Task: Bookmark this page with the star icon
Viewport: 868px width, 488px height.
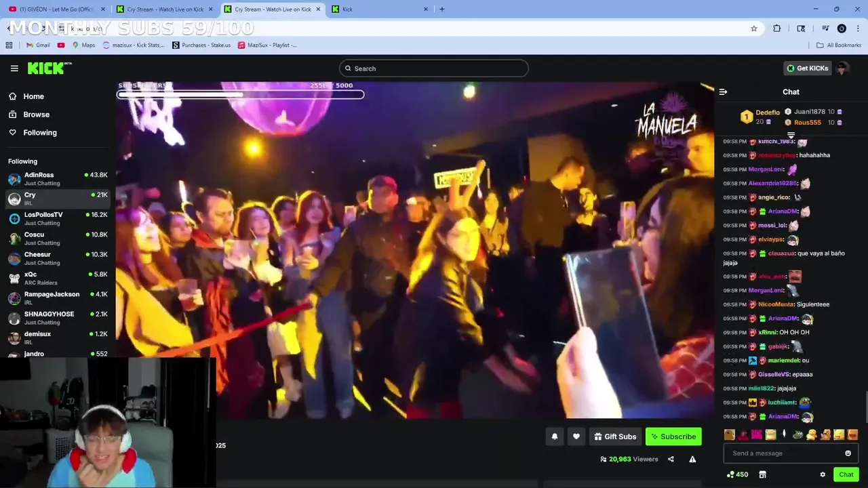Action: coord(753,28)
